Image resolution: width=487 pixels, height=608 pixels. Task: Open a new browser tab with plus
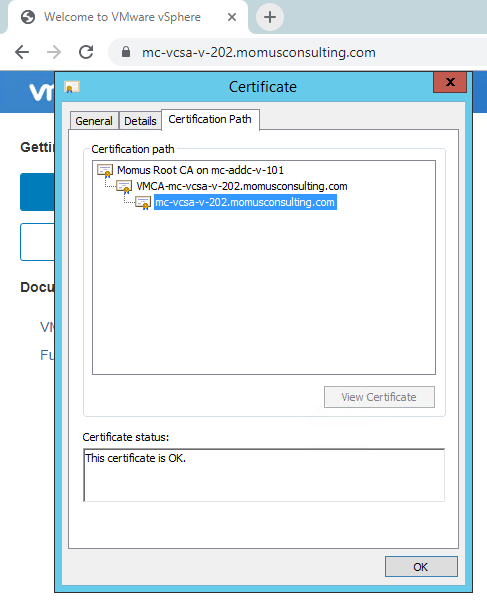pyautogui.click(x=270, y=17)
